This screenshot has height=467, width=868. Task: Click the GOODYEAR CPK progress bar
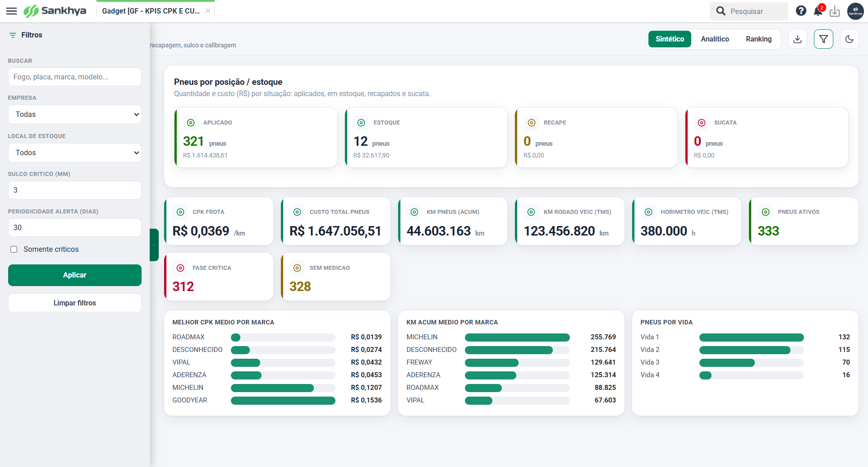click(283, 401)
